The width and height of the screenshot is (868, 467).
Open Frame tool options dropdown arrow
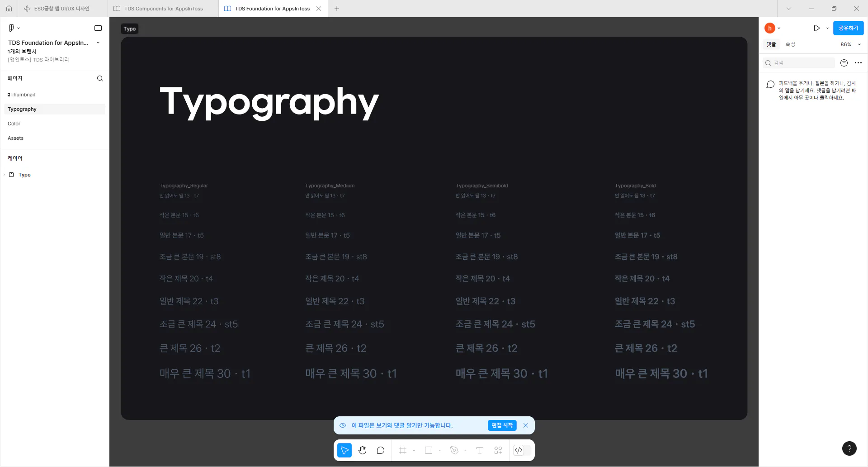pyautogui.click(x=414, y=450)
